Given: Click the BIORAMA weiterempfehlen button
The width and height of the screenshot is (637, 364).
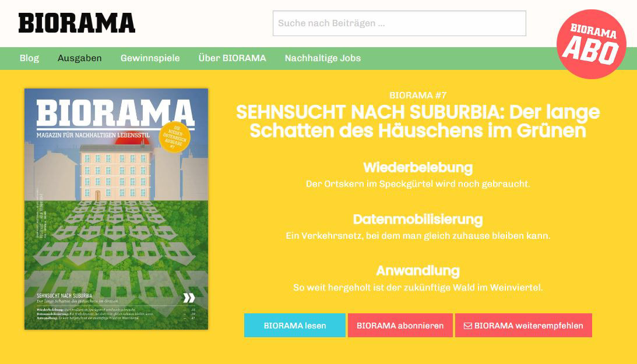Looking at the screenshot, I should 523,326.
